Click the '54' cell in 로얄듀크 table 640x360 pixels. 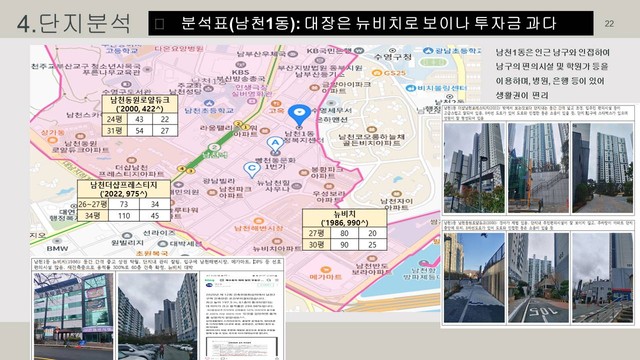pos(140,131)
